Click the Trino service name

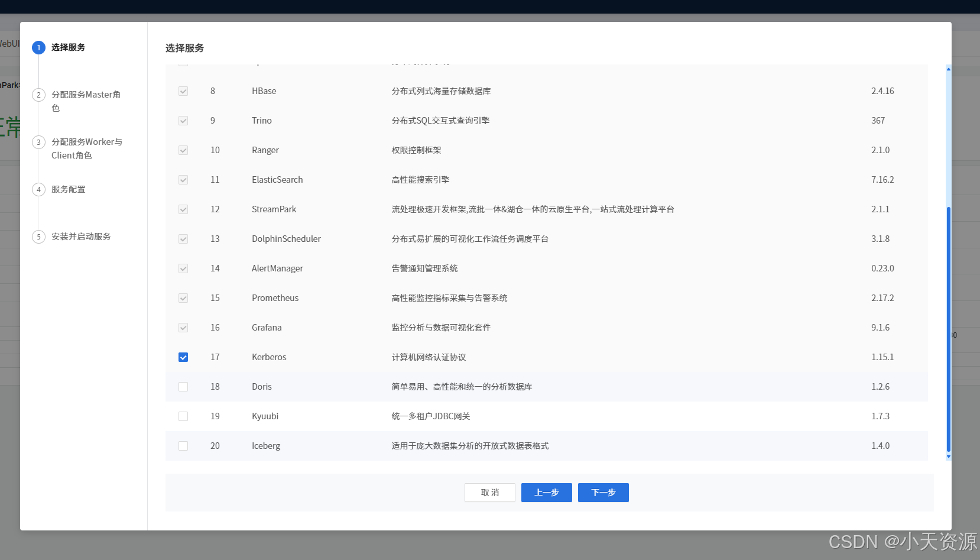click(x=262, y=121)
